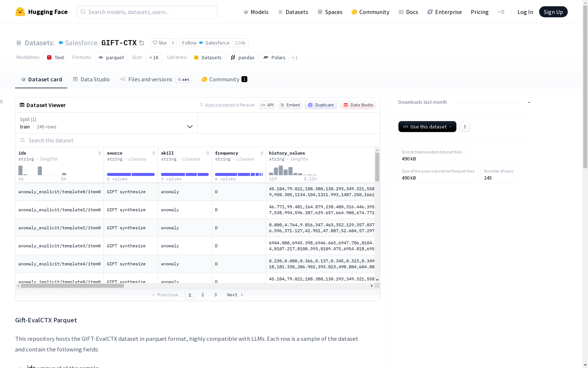This screenshot has width=588, height=368.
Task: Click the heart like button
Action: (159, 43)
